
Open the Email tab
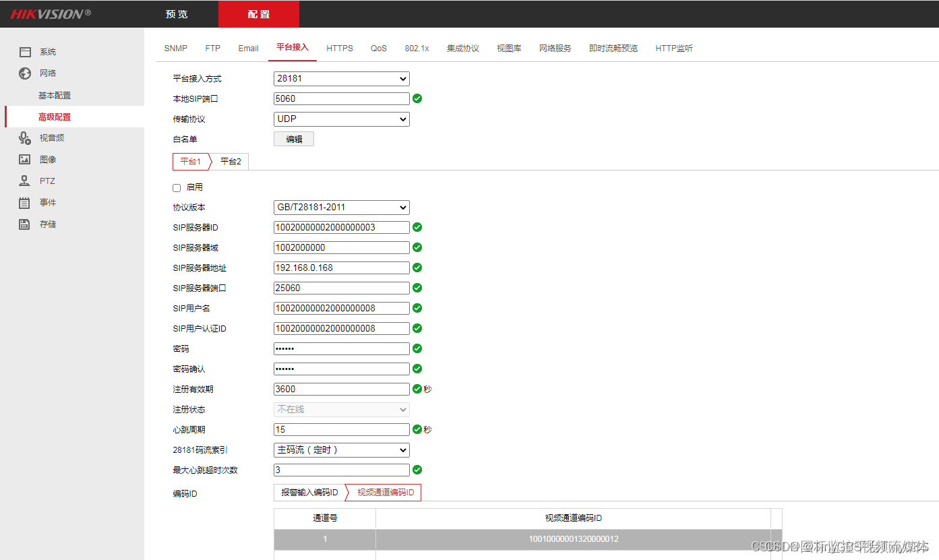tap(249, 49)
